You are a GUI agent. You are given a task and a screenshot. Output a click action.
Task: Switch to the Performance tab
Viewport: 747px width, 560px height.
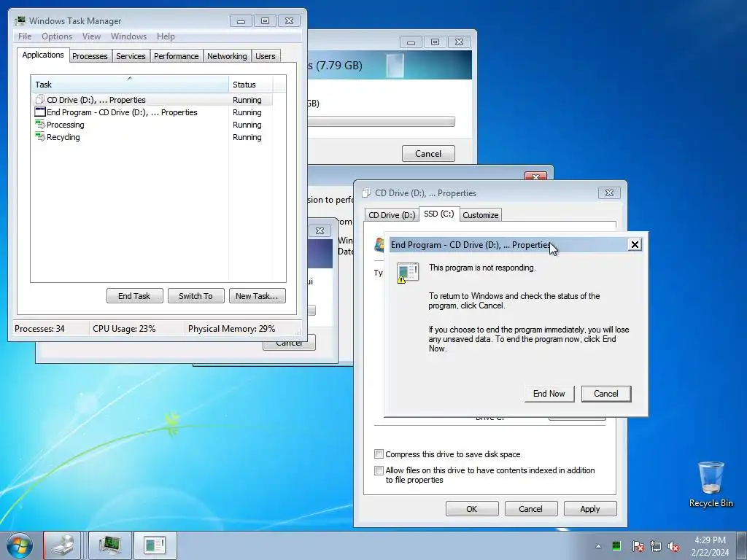tap(177, 56)
